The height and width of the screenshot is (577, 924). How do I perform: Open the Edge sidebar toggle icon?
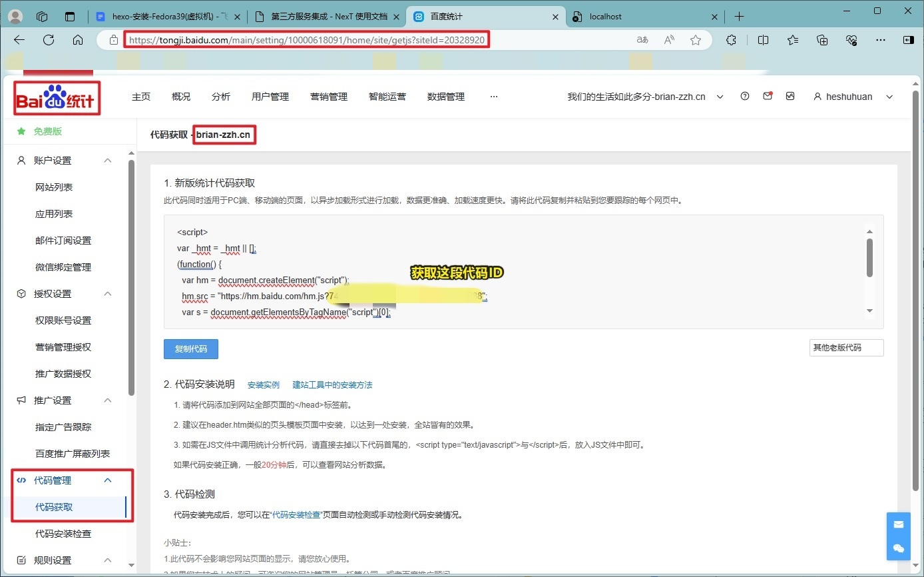coord(909,40)
